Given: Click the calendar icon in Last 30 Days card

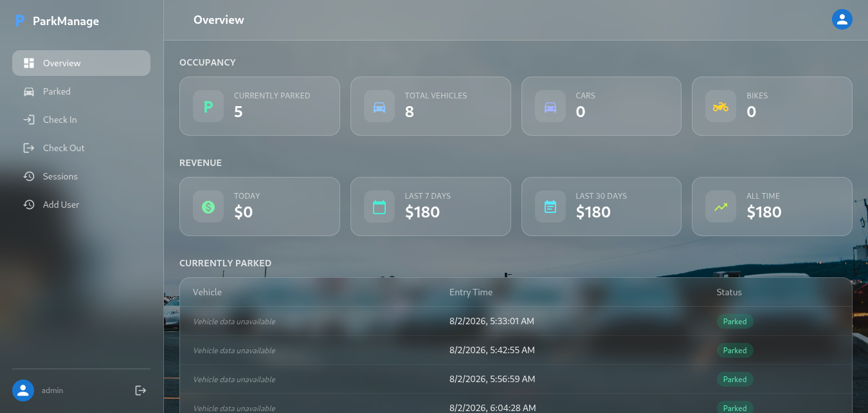Looking at the screenshot, I should [x=550, y=207].
